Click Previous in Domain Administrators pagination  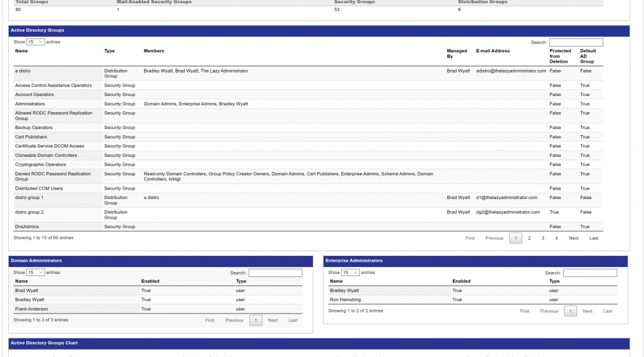234,320
